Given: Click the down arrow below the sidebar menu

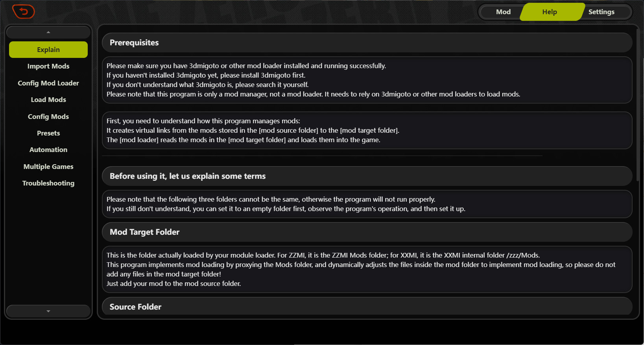Looking at the screenshot, I should pyautogui.click(x=48, y=311).
